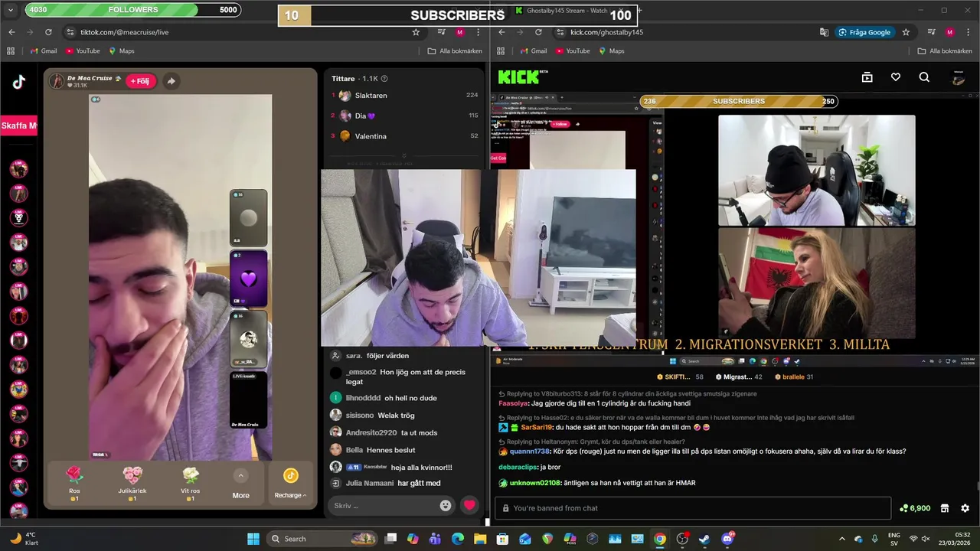980x551 pixels.
Task: Open Alla bokmärken folder in Kick window
Action: (945, 51)
